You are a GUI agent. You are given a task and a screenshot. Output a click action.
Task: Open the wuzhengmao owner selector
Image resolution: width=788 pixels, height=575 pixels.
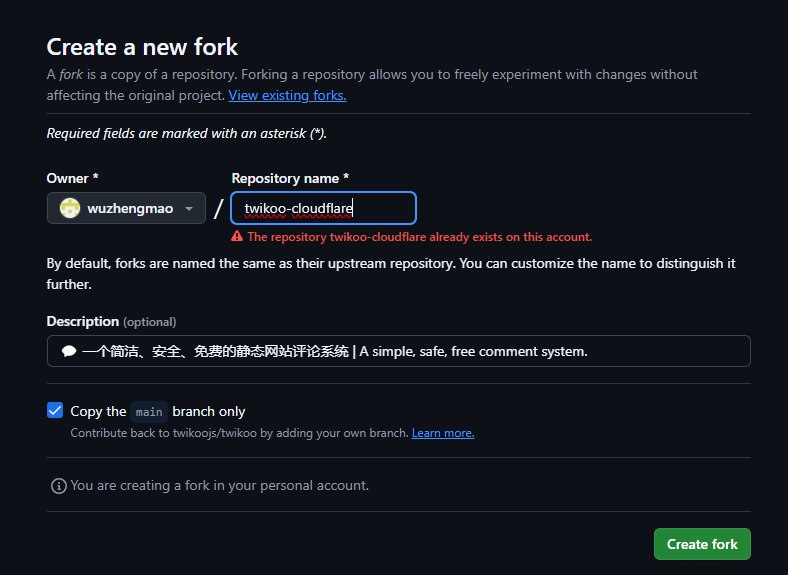pos(126,208)
